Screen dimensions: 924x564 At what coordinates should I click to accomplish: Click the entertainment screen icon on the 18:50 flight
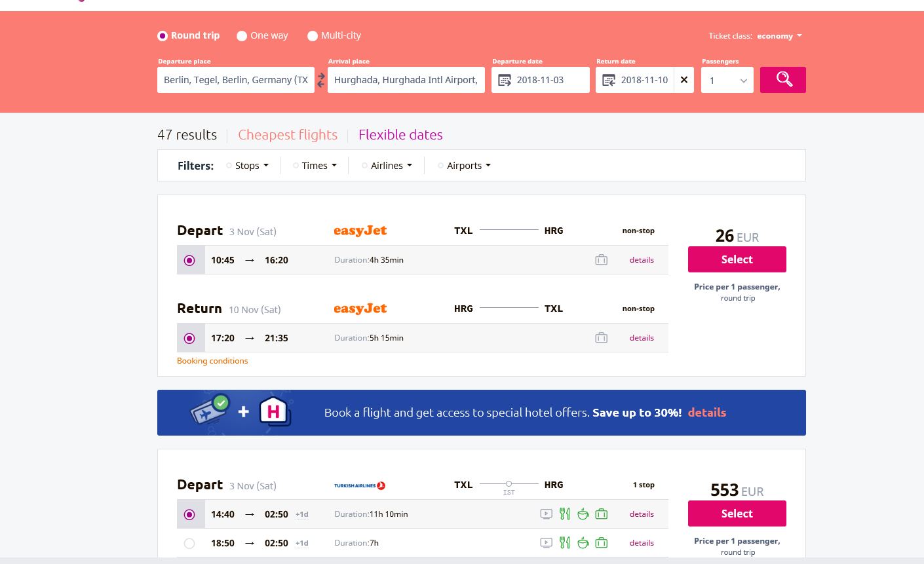coord(546,543)
